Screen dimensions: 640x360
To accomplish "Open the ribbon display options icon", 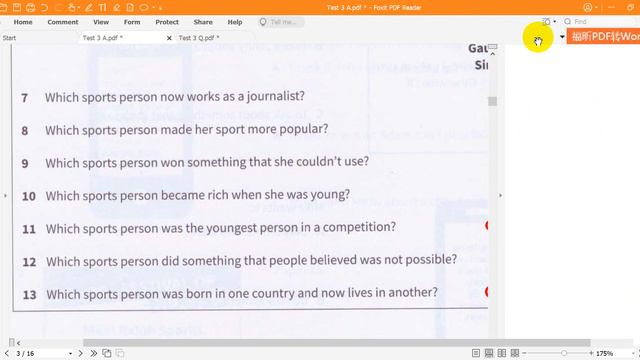I will pyautogui.click(x=546, y=22).
